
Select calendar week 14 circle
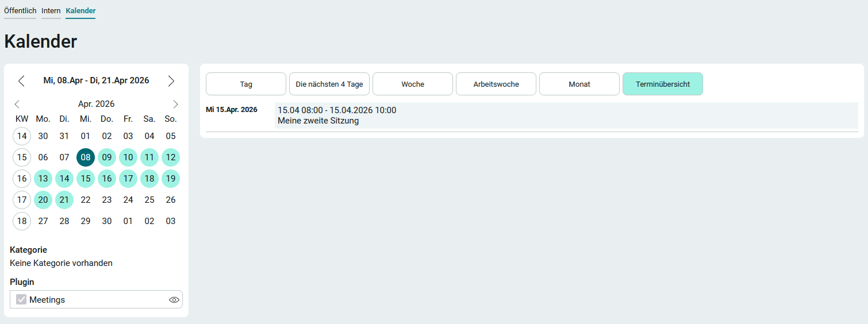(22, 136)
